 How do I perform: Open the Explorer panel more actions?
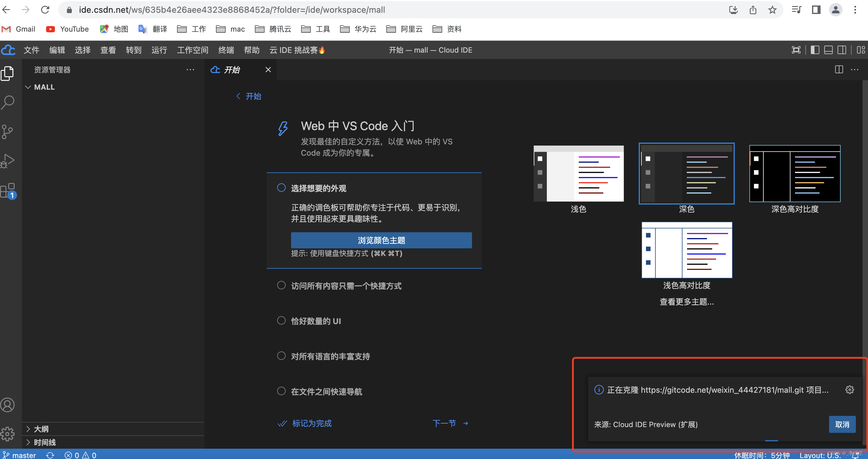190,70
